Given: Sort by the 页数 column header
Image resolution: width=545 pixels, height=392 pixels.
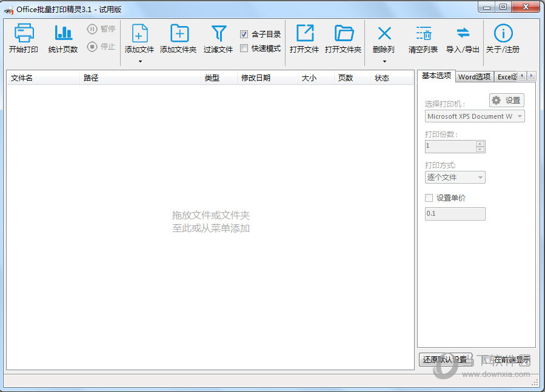Looking at the screenshot, I should (x=353, y=78).
